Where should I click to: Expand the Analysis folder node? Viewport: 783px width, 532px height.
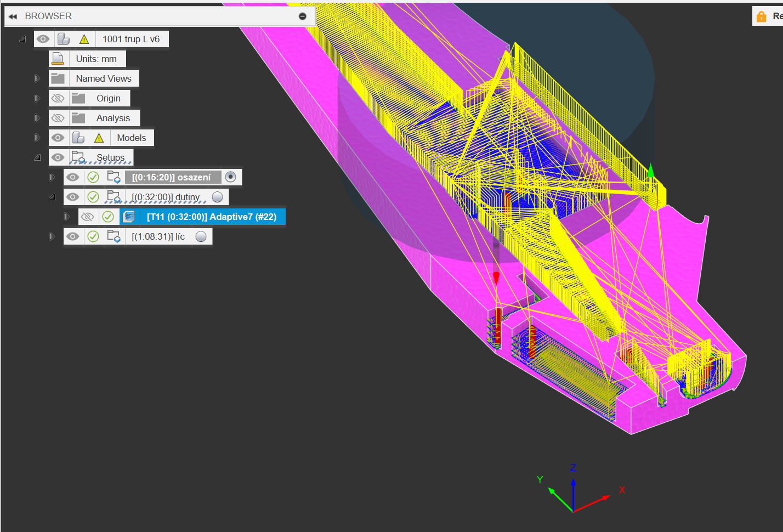coord(37,118)
